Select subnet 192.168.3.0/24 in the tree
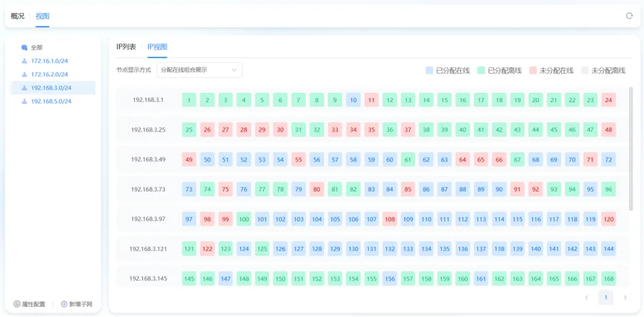Screen dimensions: 644x317 (x=51, y=88)
